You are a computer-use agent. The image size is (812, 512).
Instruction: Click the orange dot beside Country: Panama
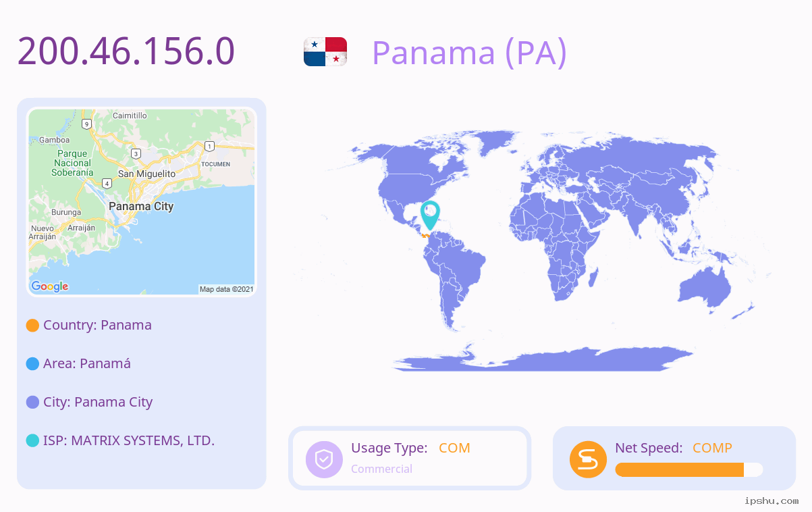[32, 326]
